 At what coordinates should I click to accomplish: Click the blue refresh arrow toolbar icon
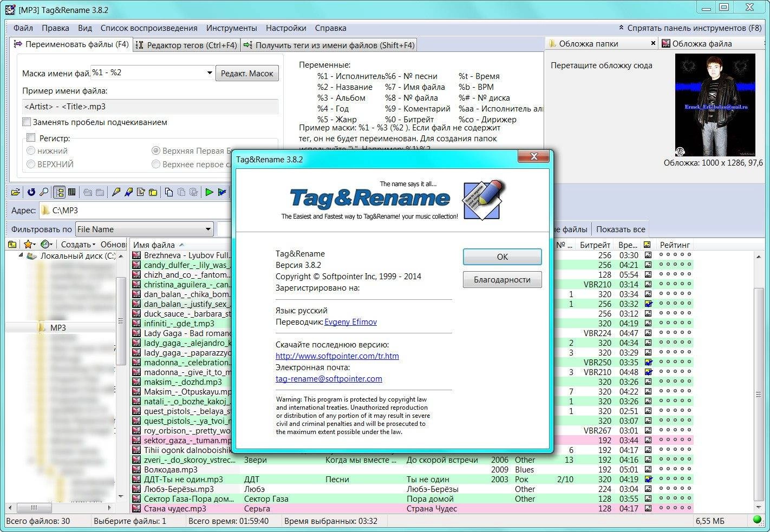31,192
